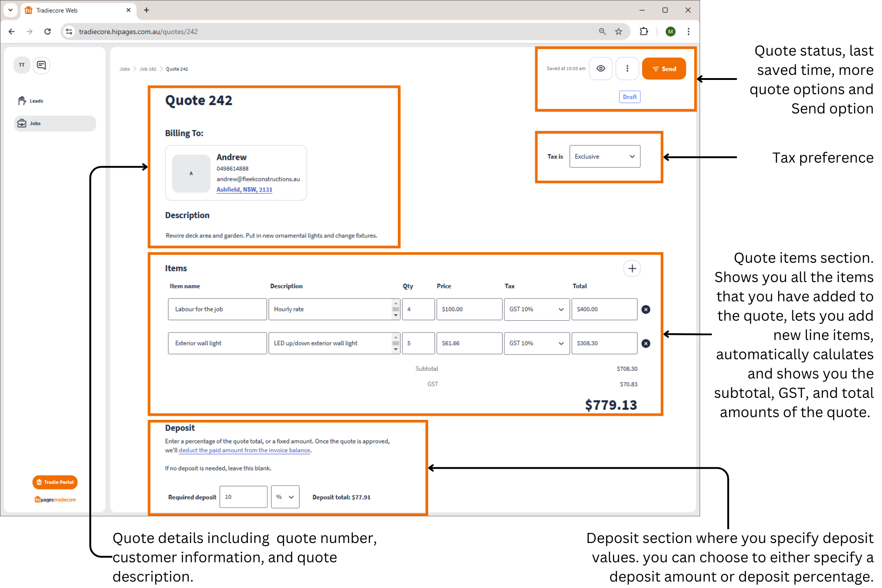Open the chat messages icon in sidebar
Screen dimensions: 882x588
click(41, 65)
